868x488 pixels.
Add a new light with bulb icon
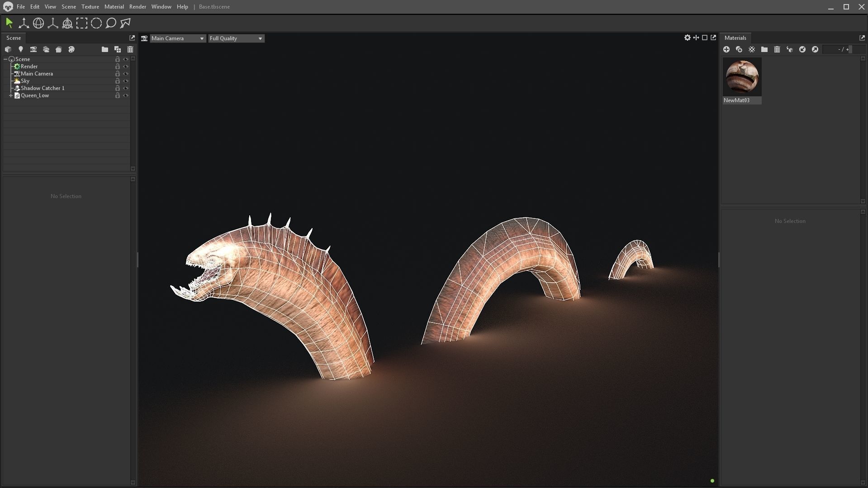pos(21,49)
